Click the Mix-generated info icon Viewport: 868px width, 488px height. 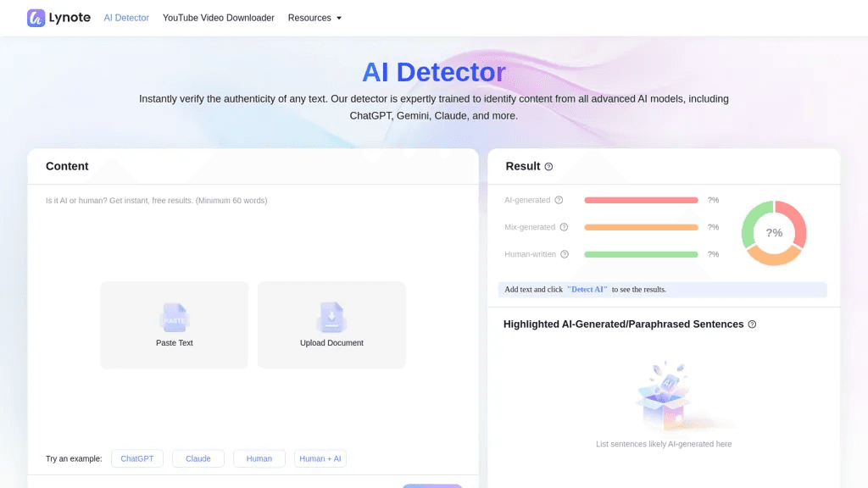[564, 227]
